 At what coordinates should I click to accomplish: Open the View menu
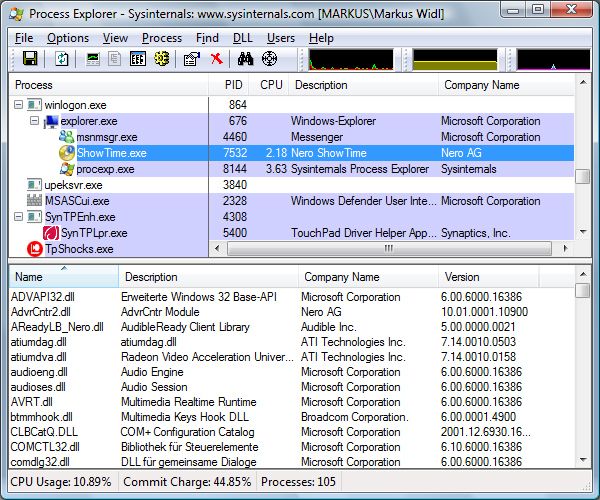tap(115, 38)
